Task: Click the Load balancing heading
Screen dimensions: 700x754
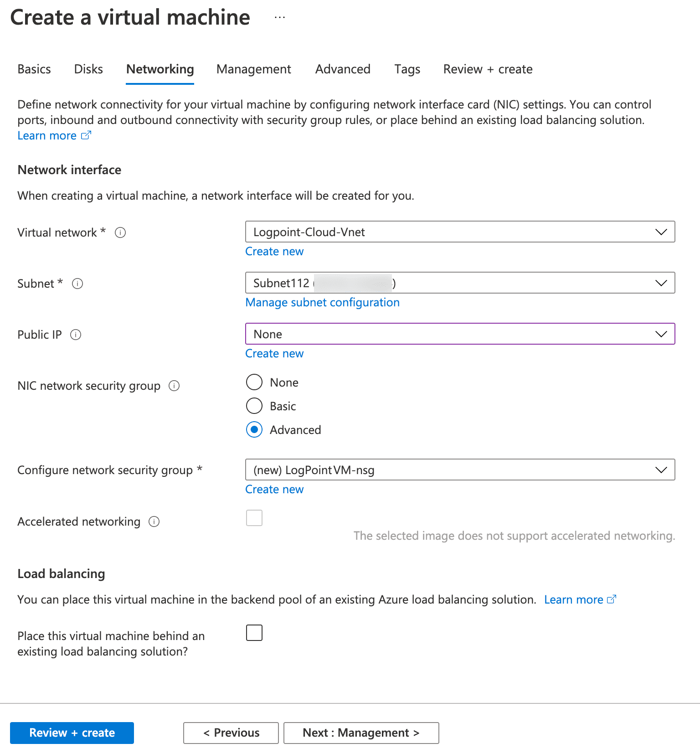Action: point(61,574)
